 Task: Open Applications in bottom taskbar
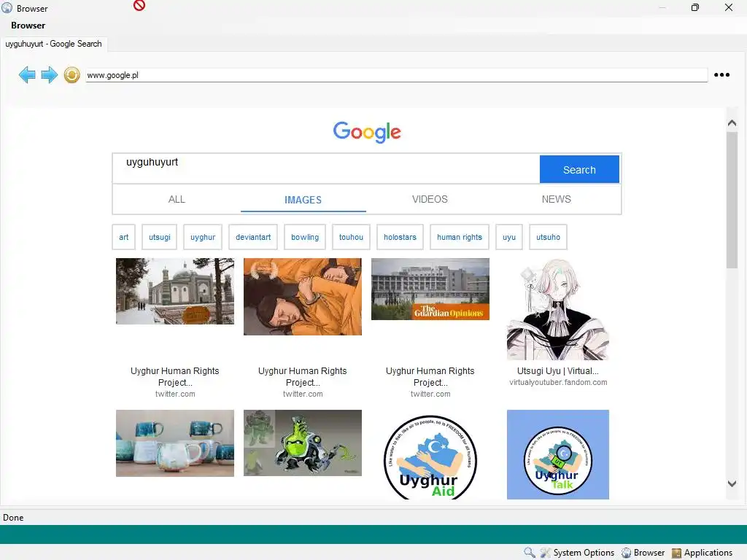(x=703, y=553)
